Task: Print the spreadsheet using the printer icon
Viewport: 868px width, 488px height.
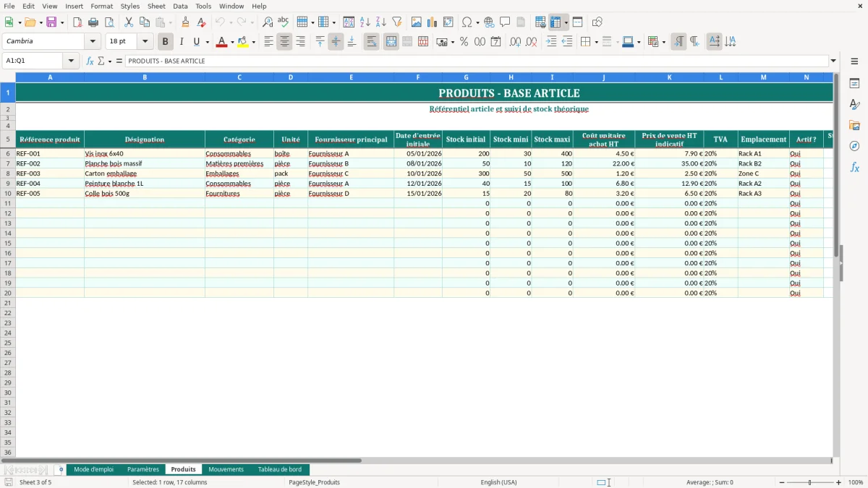Action: [x=93, y=22]
